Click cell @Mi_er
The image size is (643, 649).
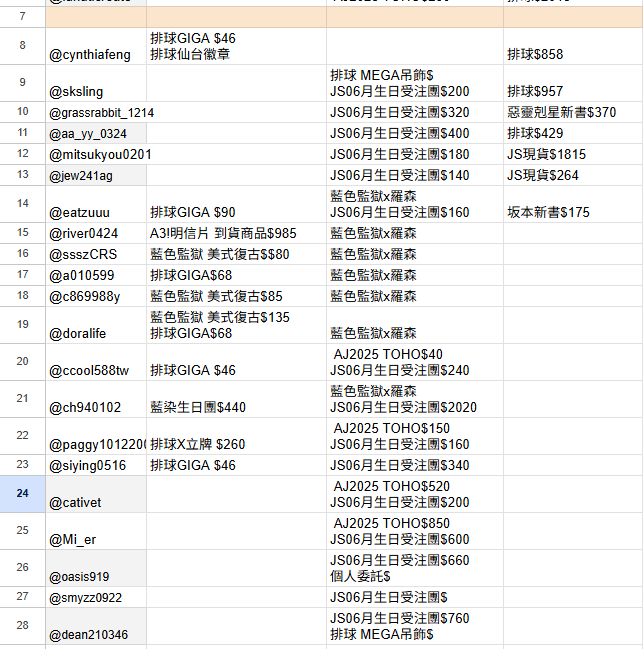click(x=96, y=531)
